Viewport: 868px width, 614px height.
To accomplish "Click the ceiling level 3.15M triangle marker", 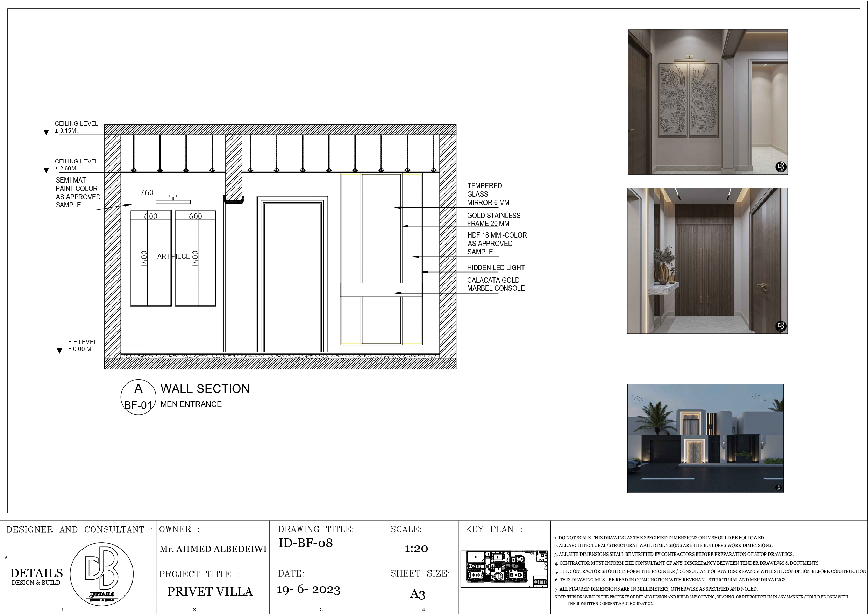I will coord(46,132).
